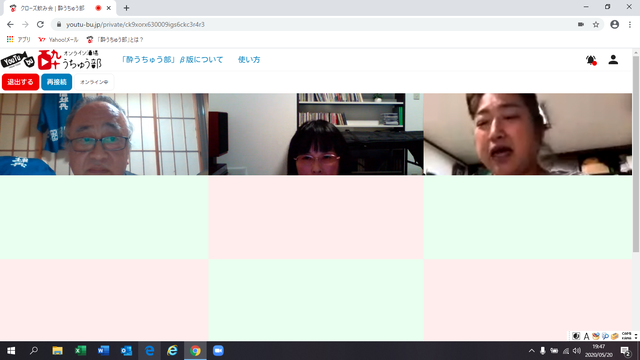Open the 「酔うちゅう部」とは？ bookmark

(115, 40)
